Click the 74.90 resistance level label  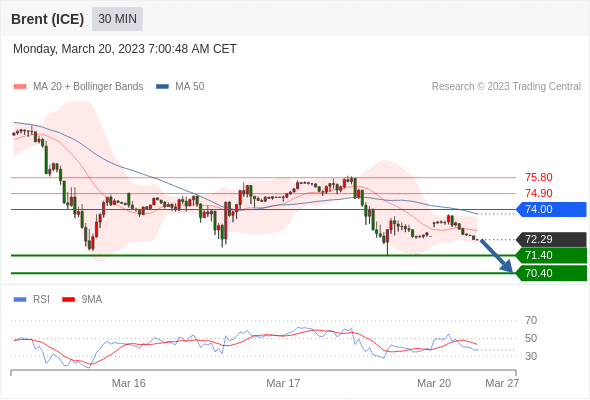click(x=539, y=193)
